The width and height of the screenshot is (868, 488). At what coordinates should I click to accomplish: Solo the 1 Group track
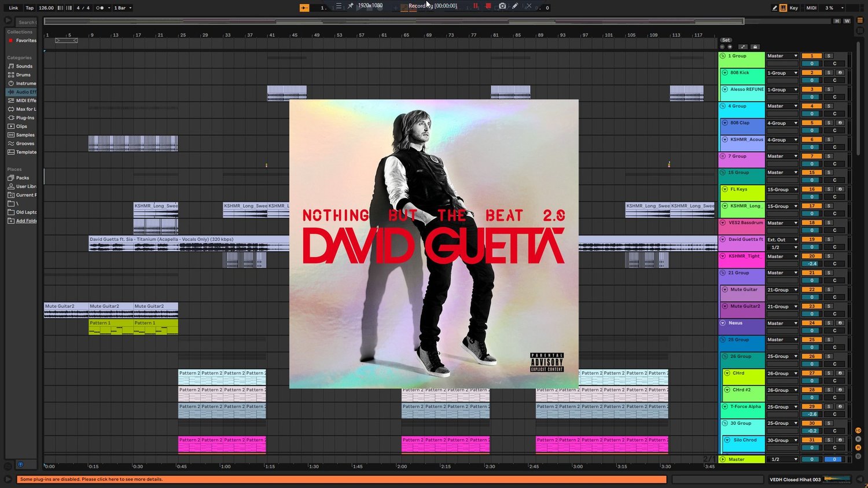point(829,56)
